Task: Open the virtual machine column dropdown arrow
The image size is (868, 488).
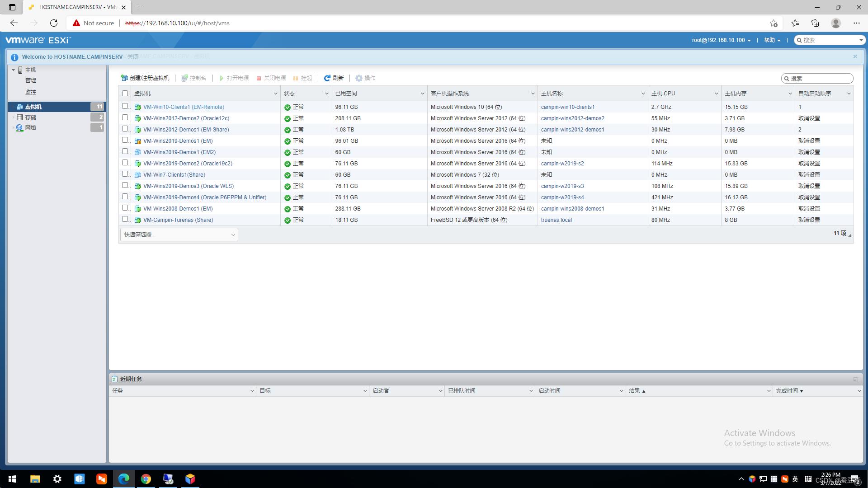Action: point(275,94)
